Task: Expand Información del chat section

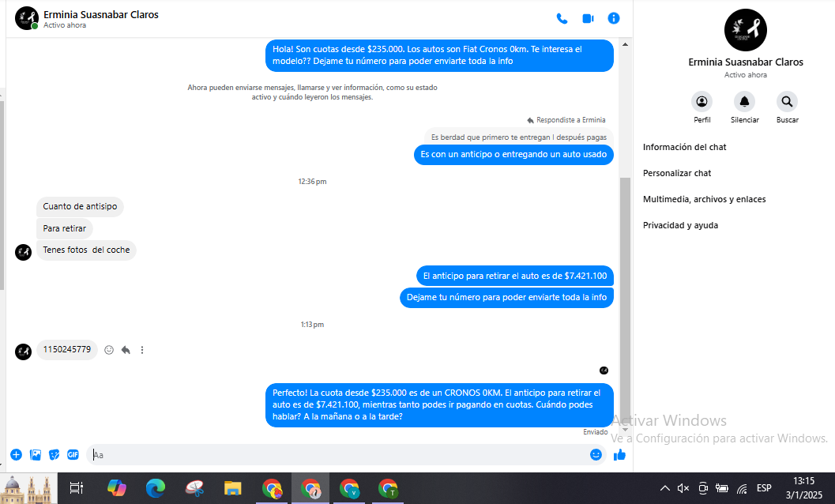Action: point(684,147)
